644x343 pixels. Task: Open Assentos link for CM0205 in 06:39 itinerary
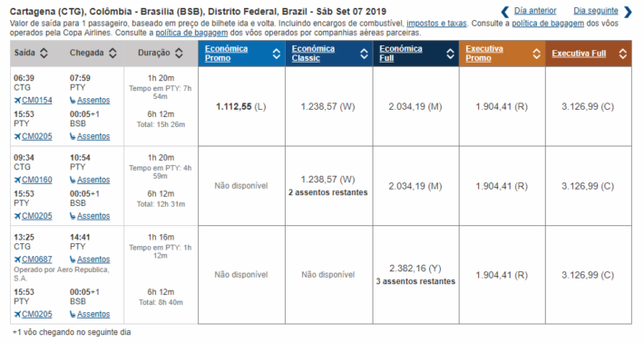coord(93,136)
